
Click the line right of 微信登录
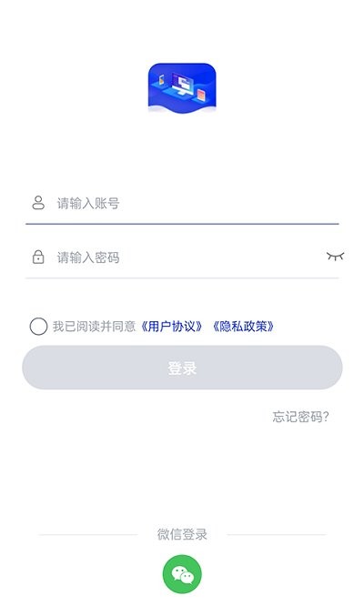point(277,535)
